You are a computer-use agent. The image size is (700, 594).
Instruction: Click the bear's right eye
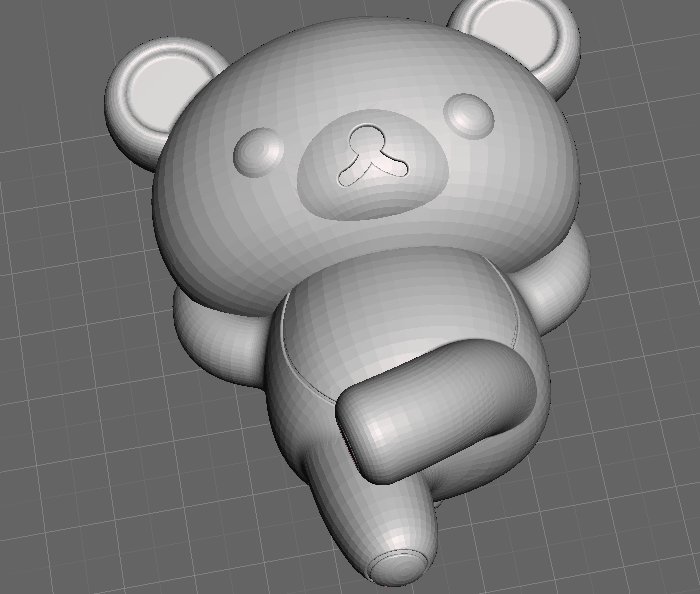click(x=469, y=116)
